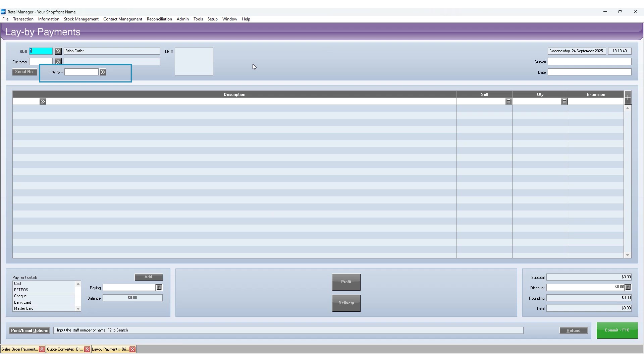Click the plus icon beside the Extension column
Viewport: 644px width, 362px height.
[x=628, y=97]
